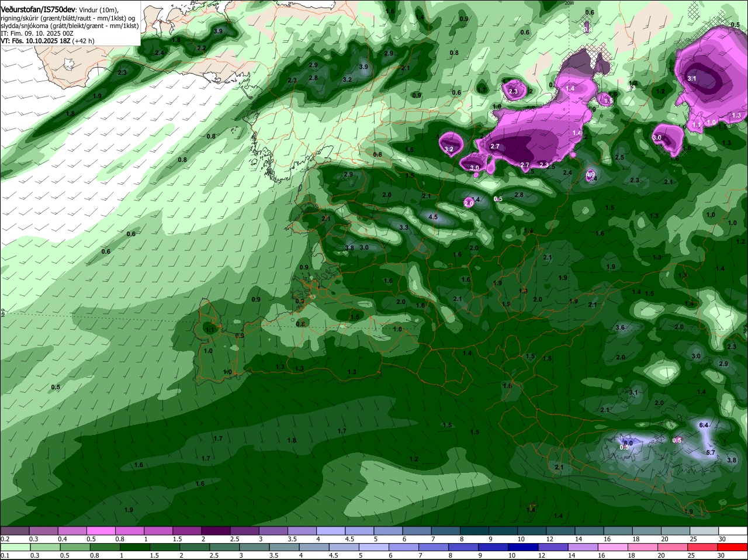
Task: Select the white 30 swatch in upper legend row
Action: (733, 531)
